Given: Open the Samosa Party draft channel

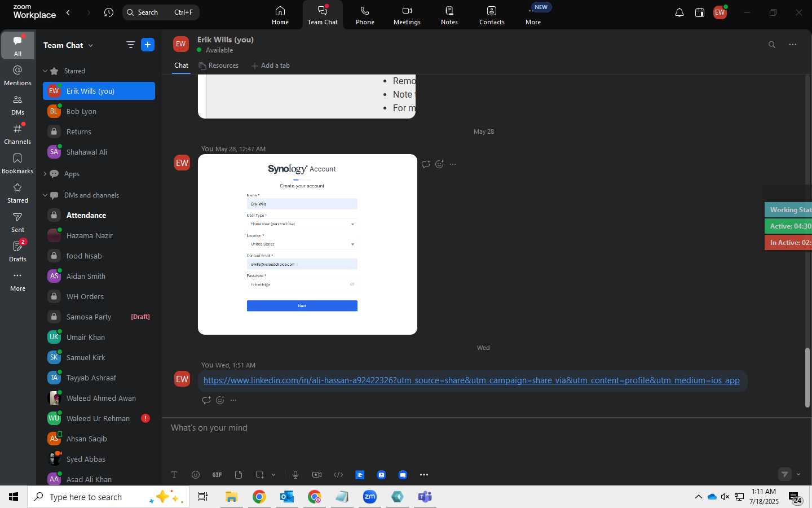Looking at the screenshot, I should tap(99, 317).
